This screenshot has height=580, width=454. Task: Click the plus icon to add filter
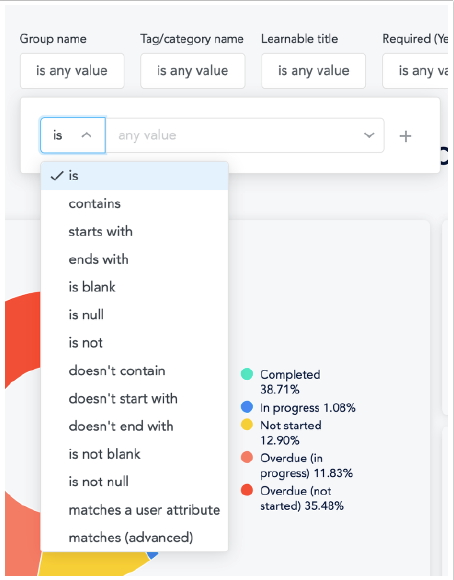coord(405,136)
